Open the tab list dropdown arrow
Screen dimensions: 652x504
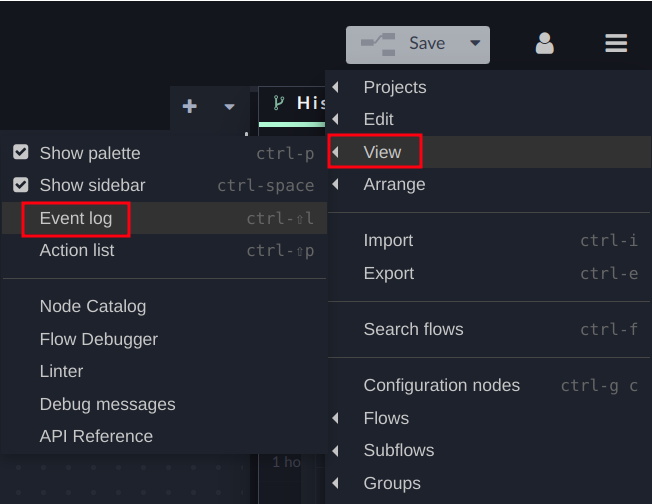tap(229, 106)
